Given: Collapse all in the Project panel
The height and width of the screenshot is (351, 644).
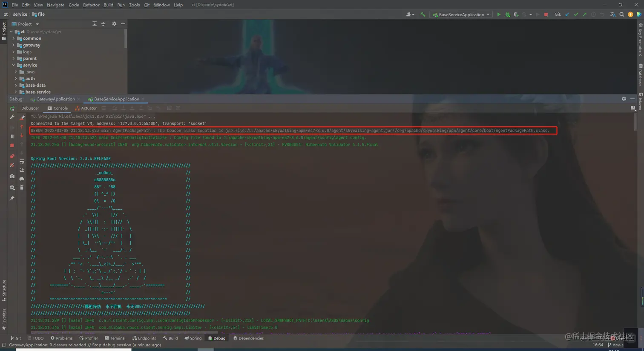Looking at the screenshot, I should point(103,24).
